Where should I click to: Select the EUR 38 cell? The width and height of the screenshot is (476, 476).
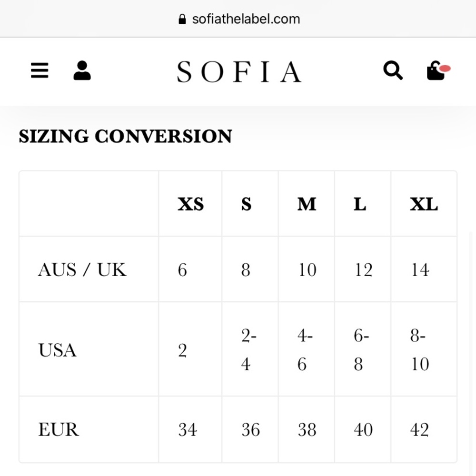[x=307, y=430]
